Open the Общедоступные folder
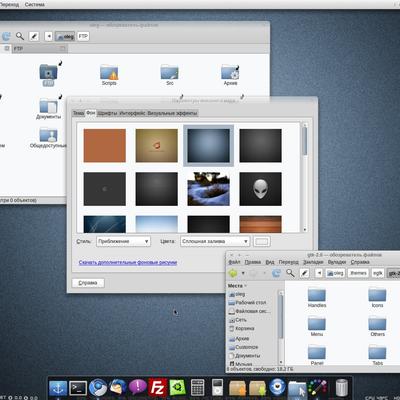400x400 pixels. click(48, 138)
